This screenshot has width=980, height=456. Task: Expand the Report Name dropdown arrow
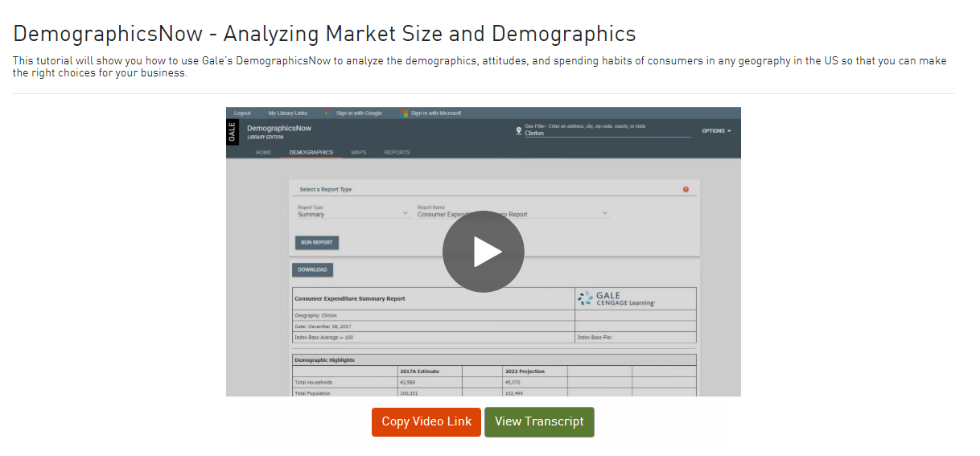point(604,214)
